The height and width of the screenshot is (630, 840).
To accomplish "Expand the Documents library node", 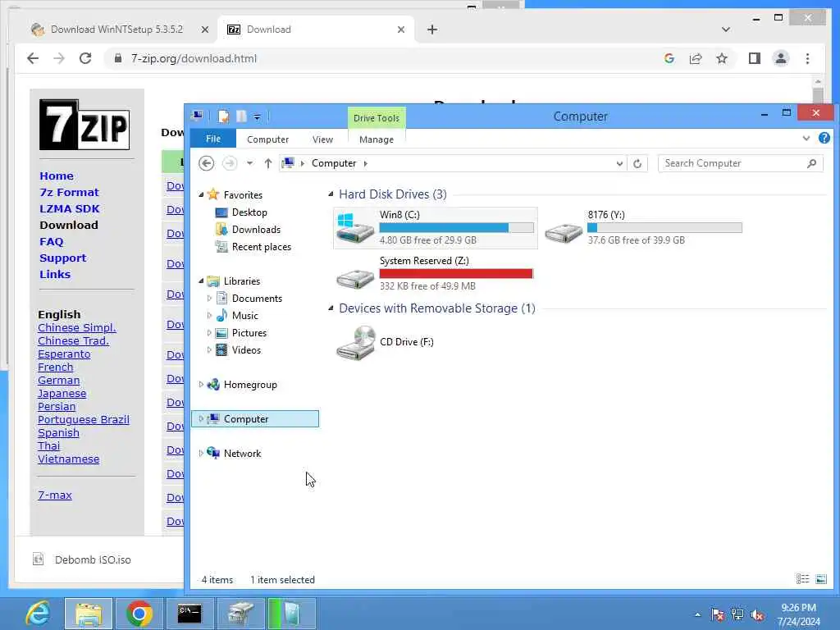I will 209,299.
